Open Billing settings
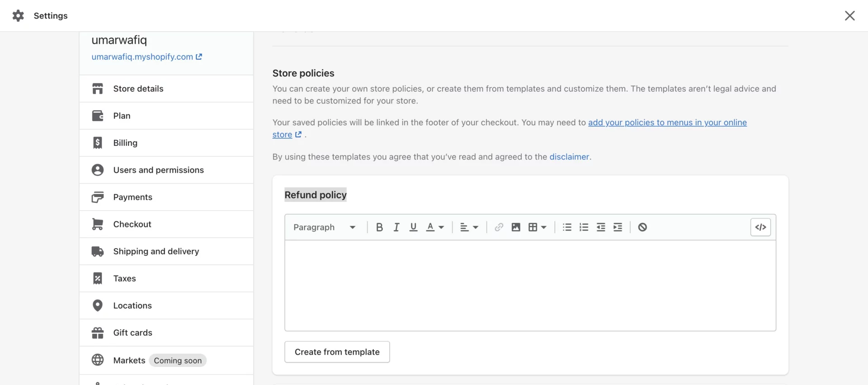 point(166,143)
